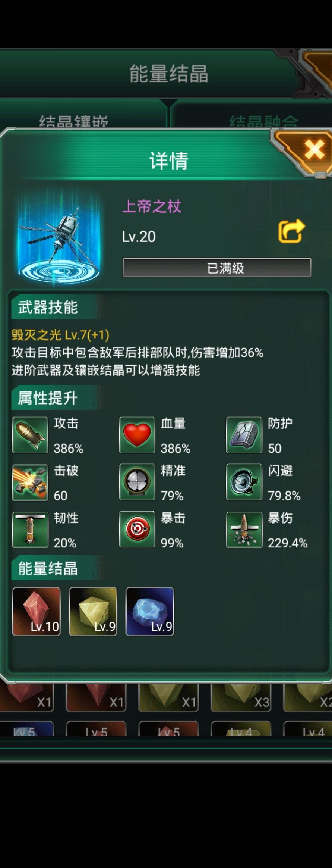Tap the 毁灭之光 Lv.7 skill name
The image size is (332, 868).
tap(60, 335)
